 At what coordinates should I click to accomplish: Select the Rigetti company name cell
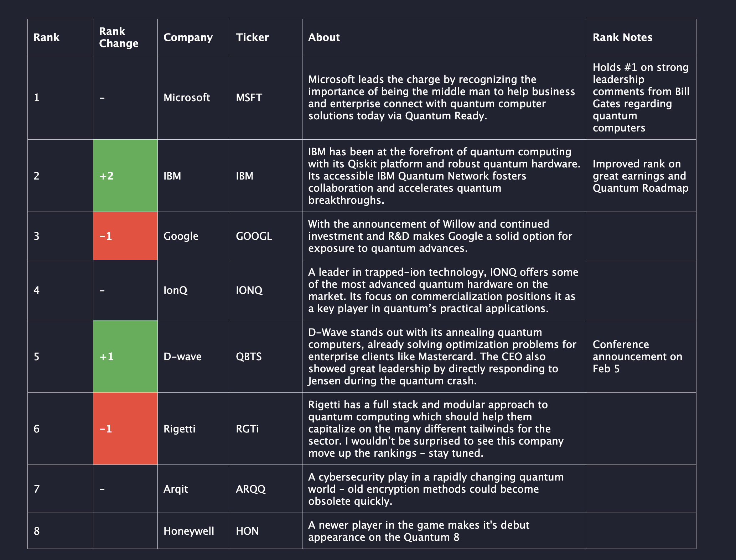pos(180,429)
